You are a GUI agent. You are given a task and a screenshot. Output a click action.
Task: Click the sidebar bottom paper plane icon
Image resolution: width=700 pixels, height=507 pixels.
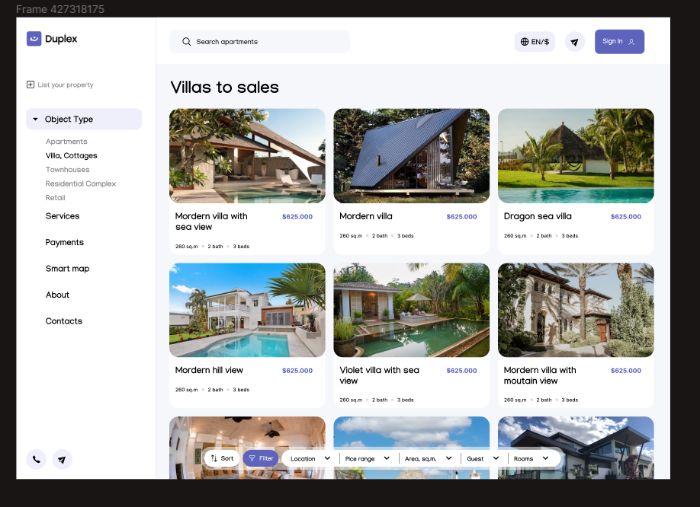click(62, 459)
